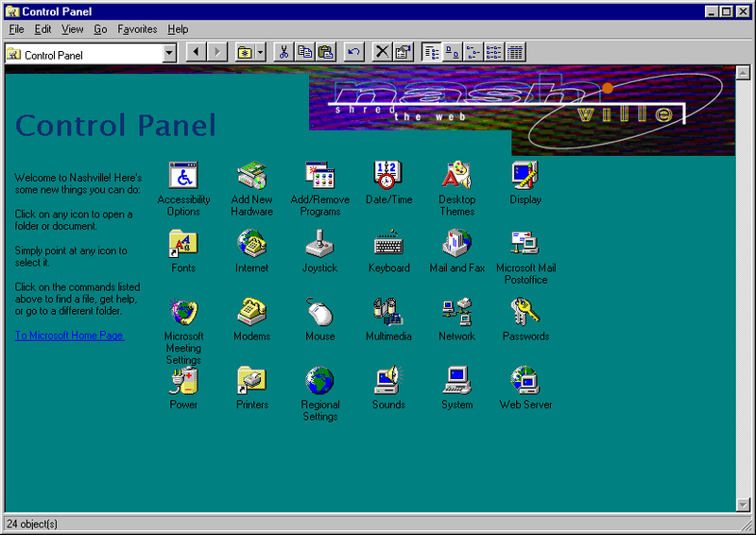Open Network settings icon

[x=456, y=313]
